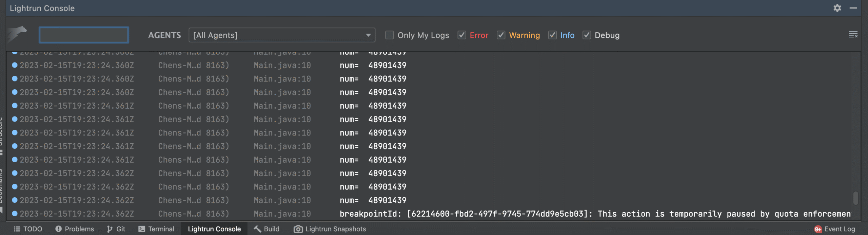The width and height of the screenshot is (868, 235).
Task: Open the TODO tool window
Action: 28,229
